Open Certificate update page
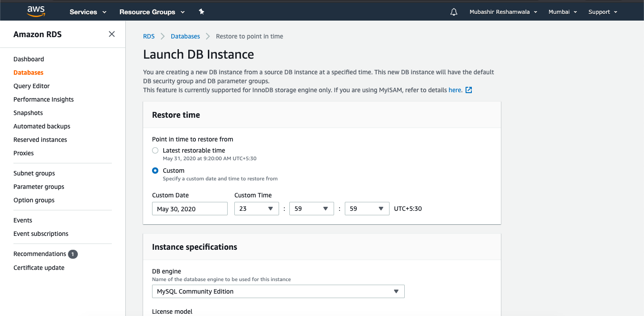Screen dimensions: 644x316 click(39, 268)
